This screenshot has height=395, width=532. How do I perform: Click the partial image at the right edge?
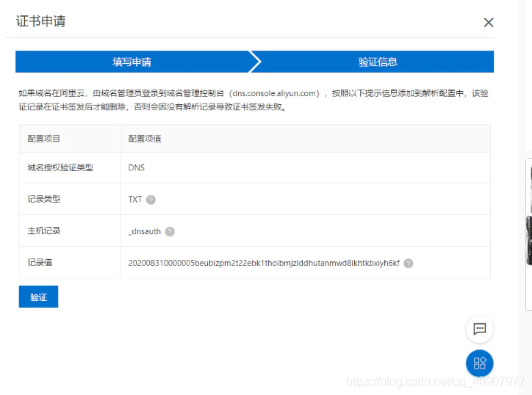tap(528, 213)
